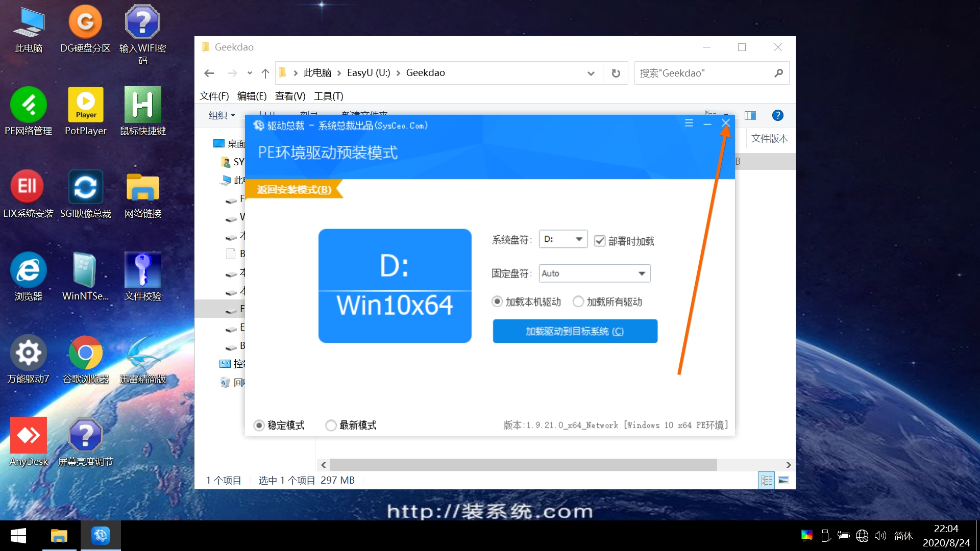980x551 pixels.
Task: Toggle the 部署时加载 checkbox
Action: tap(600, 241)
